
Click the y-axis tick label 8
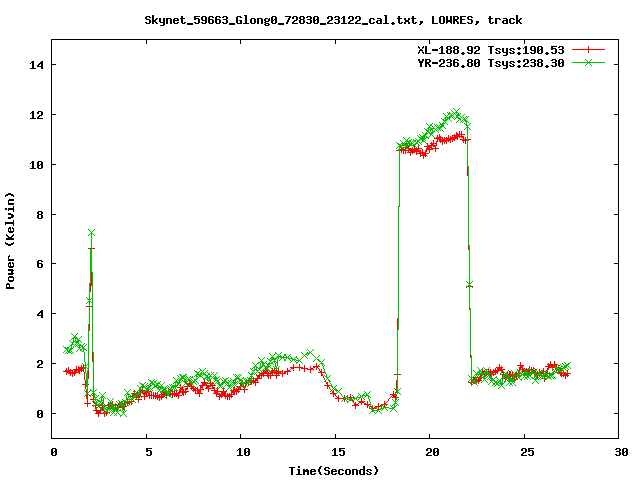pos(40,214)
